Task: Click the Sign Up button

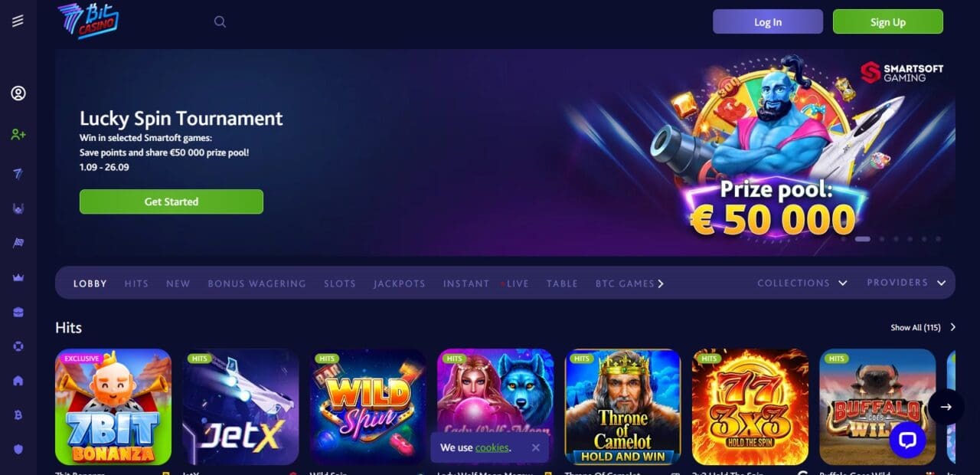Action: click(x=888, y=21)
